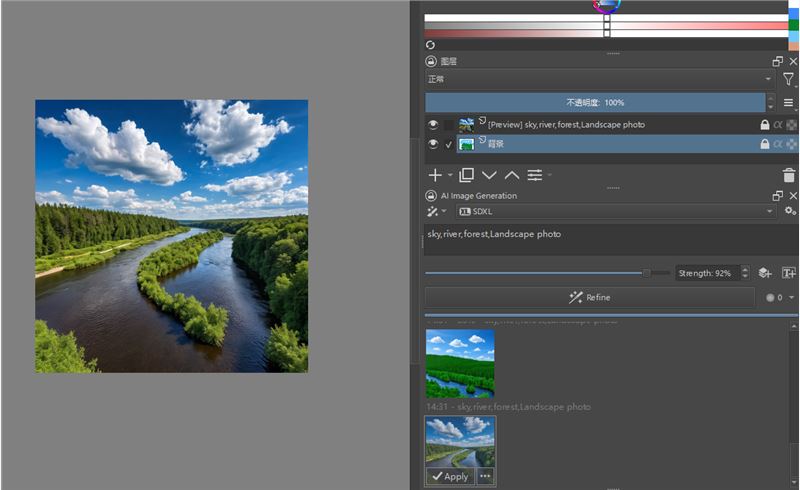Uncheck the 背景 layer checkmark box
Image resolution: width=800 pixels, height=490 pixels.
pos(448,144)
